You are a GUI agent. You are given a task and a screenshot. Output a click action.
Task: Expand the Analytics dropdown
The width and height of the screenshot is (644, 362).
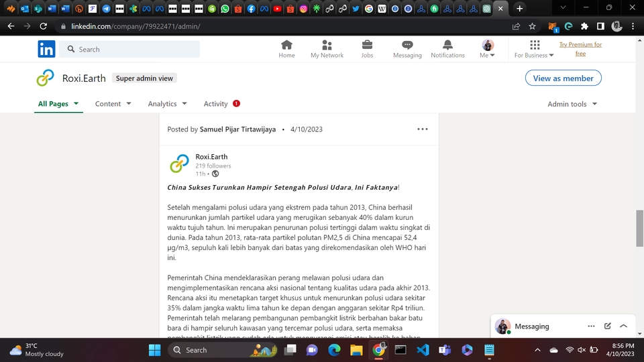pos(167,104)
